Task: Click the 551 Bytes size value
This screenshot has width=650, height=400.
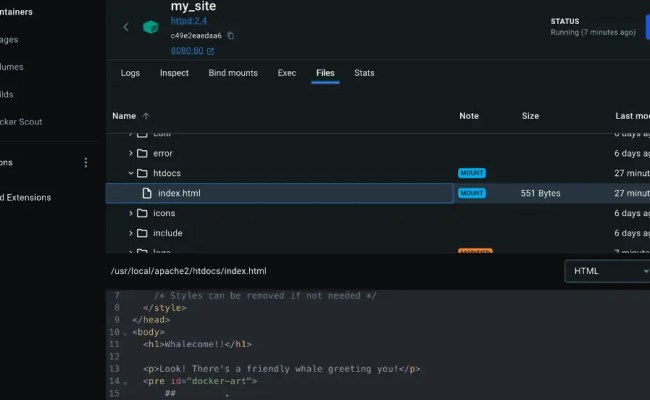Action: click(541, 193)
